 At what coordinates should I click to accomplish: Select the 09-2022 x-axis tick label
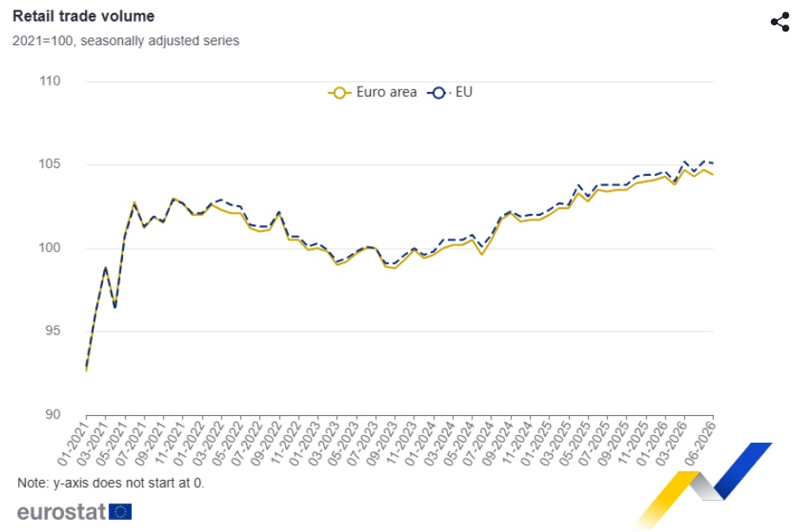click(x=266, y=443)
